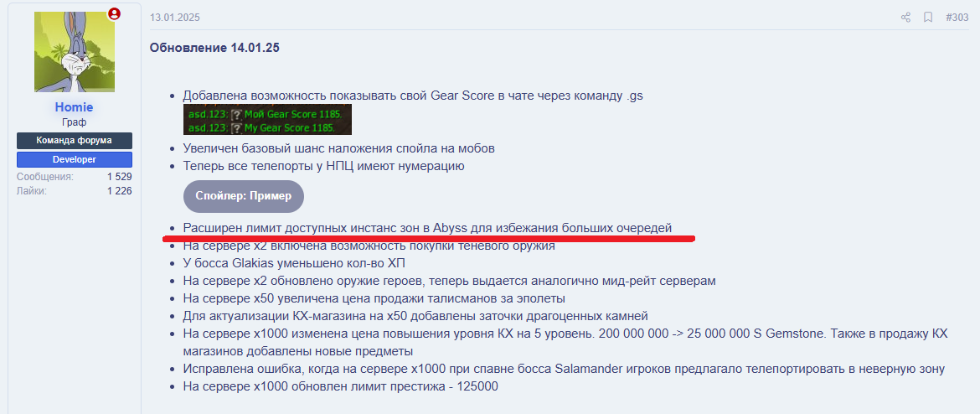Click the "Обновление 14.01.25" heading
980x414 pixels.
click(214, 48)
